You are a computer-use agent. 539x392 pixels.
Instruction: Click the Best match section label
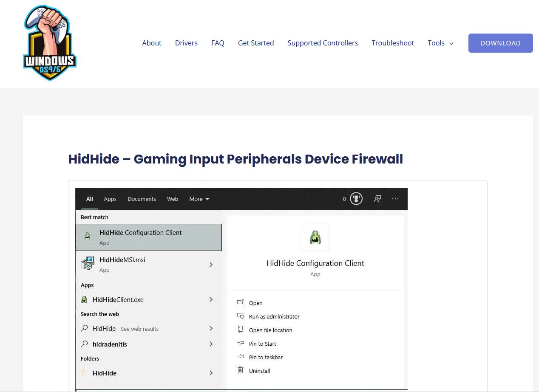[x=94, y=217]
